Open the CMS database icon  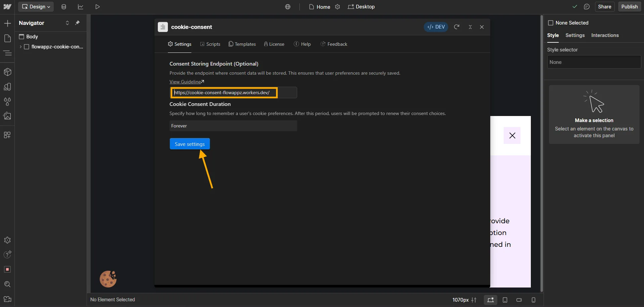point(64,7)
